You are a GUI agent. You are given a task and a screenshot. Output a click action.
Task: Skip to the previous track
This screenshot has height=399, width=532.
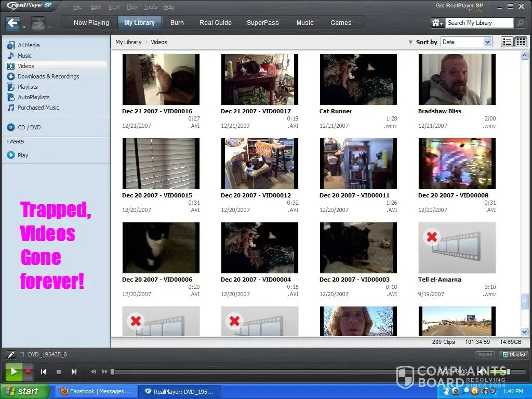pyautogui.click(x=44, y=372)
